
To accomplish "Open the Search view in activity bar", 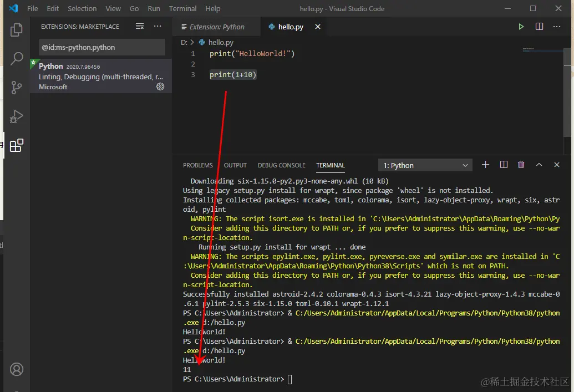I will pos(17,59).
